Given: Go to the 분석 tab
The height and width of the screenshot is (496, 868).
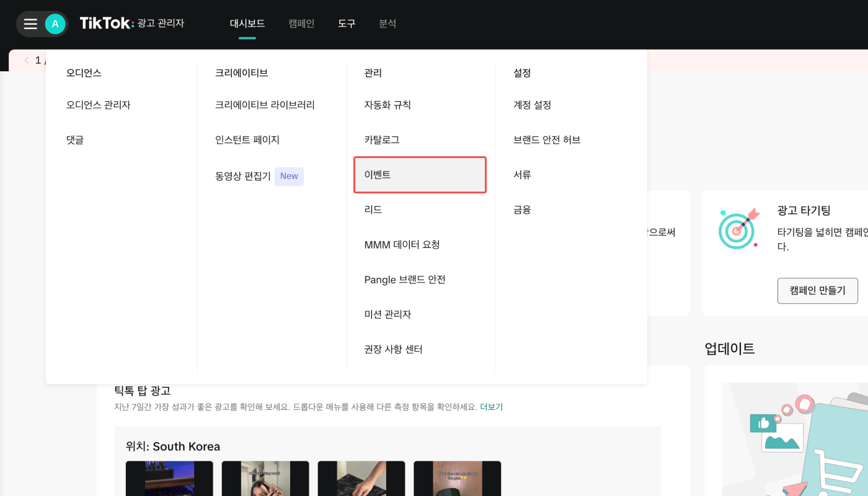Looking at the screenshot, I should [387, 24].
